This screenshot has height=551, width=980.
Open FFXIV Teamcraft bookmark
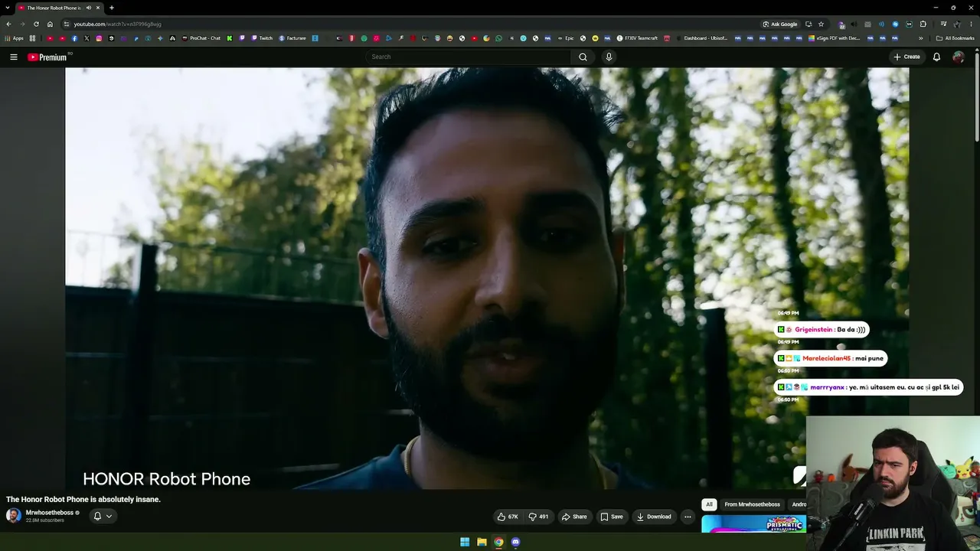637,38
